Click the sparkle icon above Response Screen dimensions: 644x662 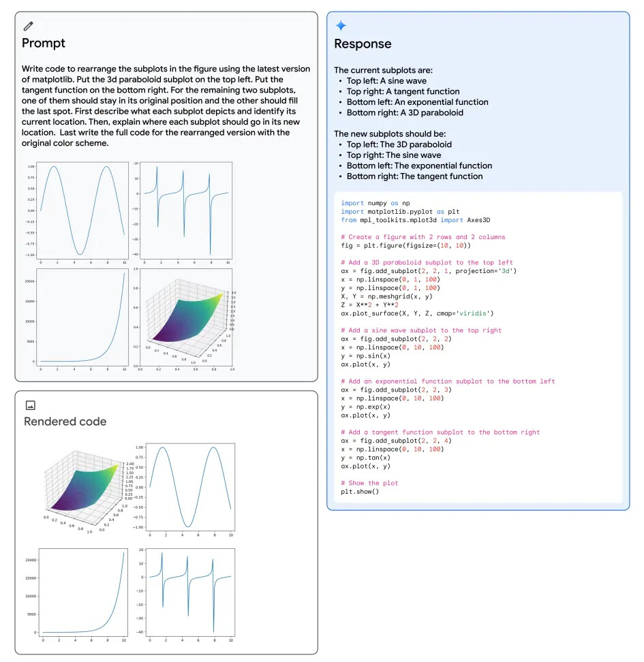click(341, 26)
